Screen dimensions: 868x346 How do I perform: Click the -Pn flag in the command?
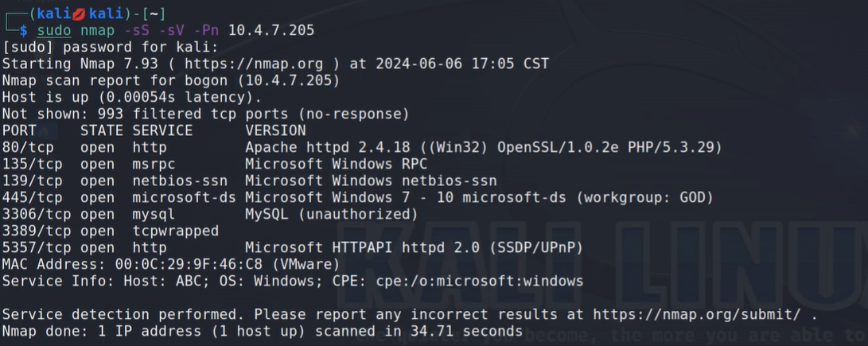point(206,30)
